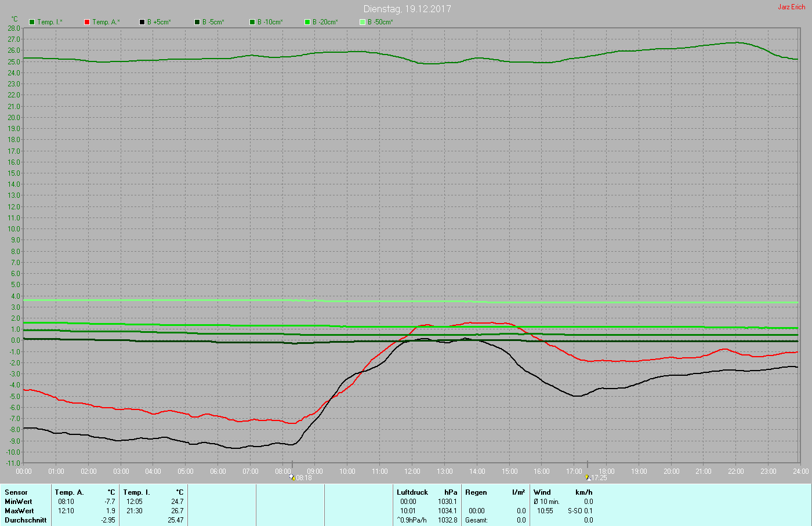The image size is (812, 526).
Task: Click the Temp. I. maximum value 26.7
Action: pyautogui.click(x=177, y=511)
